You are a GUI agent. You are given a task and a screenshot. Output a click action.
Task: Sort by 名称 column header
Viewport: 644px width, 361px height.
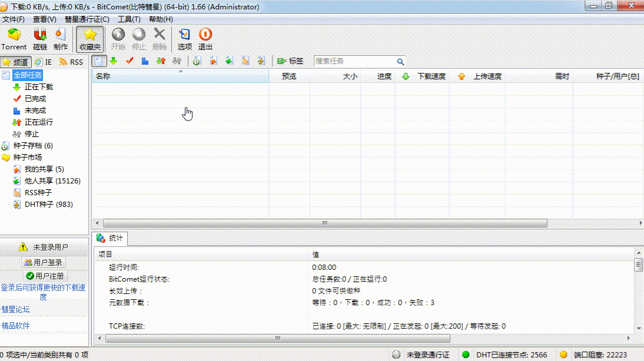[x=180, y=76]
